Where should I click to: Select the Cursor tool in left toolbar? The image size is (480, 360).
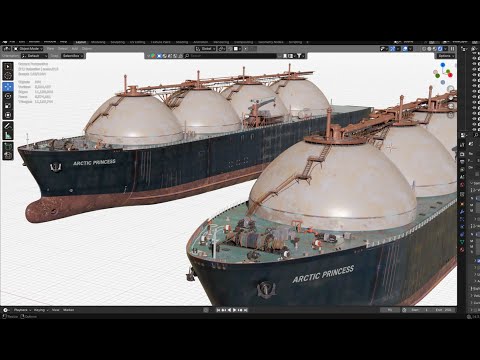(x=8, y=76)
